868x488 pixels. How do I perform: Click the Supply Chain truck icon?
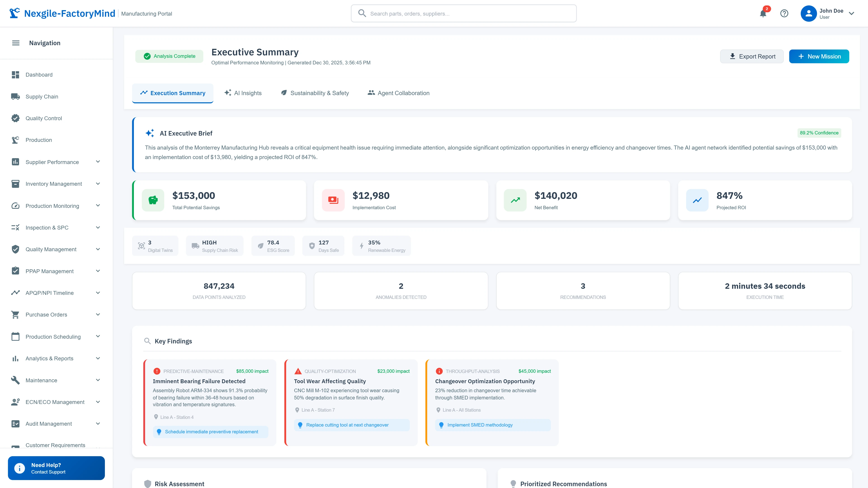click(16, 96)
